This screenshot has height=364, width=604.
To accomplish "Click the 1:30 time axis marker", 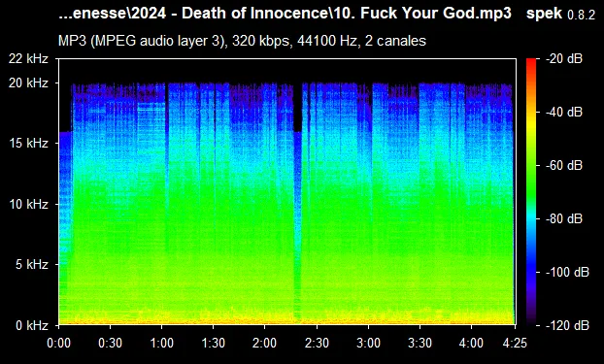I will [213, 343].
